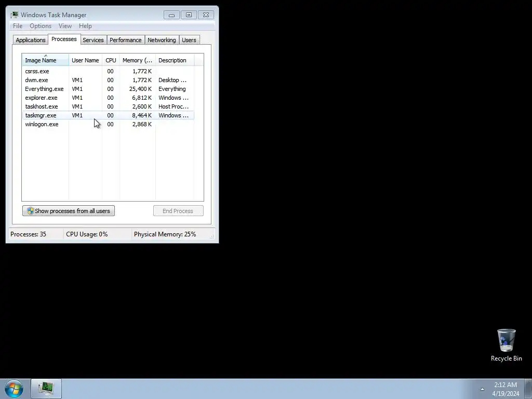Open the Recycle Bin desktop icon
This screenshot has height=399, width=532.
pyautogui.click(x=506, y=345)
